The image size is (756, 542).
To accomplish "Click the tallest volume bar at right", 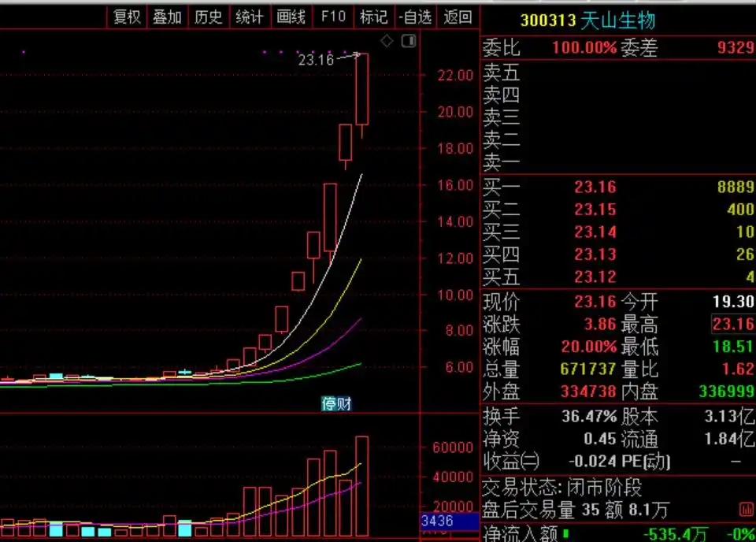I will [362, 486].
